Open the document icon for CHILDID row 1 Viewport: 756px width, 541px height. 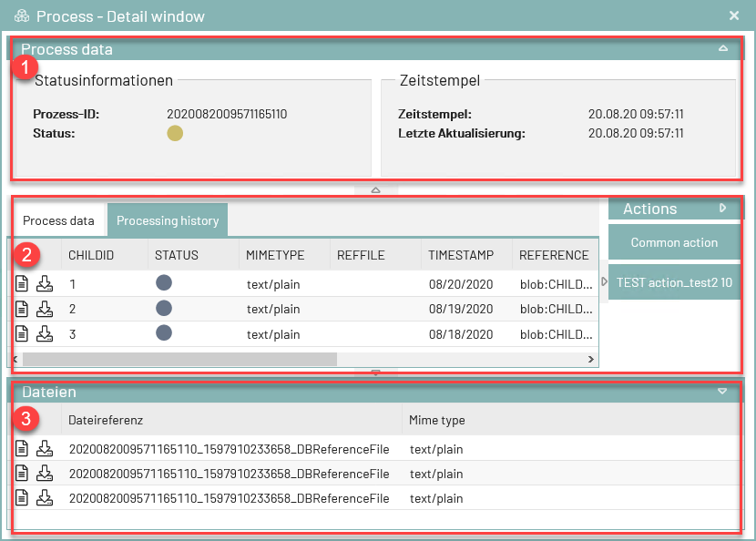click(x=20, y=284)
